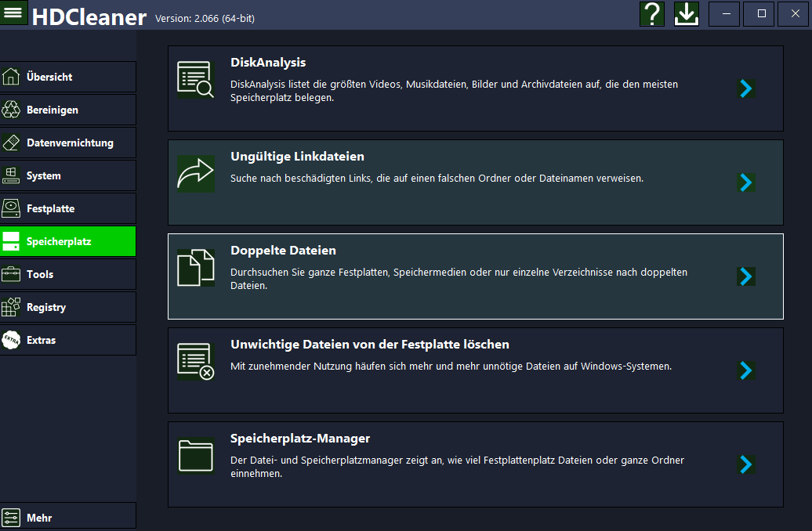Image resolution: width=812 pixels, height=531 pixels.
Task: Open Speicherplatz-Manager via chevron arrow
Action: [746, 464]
